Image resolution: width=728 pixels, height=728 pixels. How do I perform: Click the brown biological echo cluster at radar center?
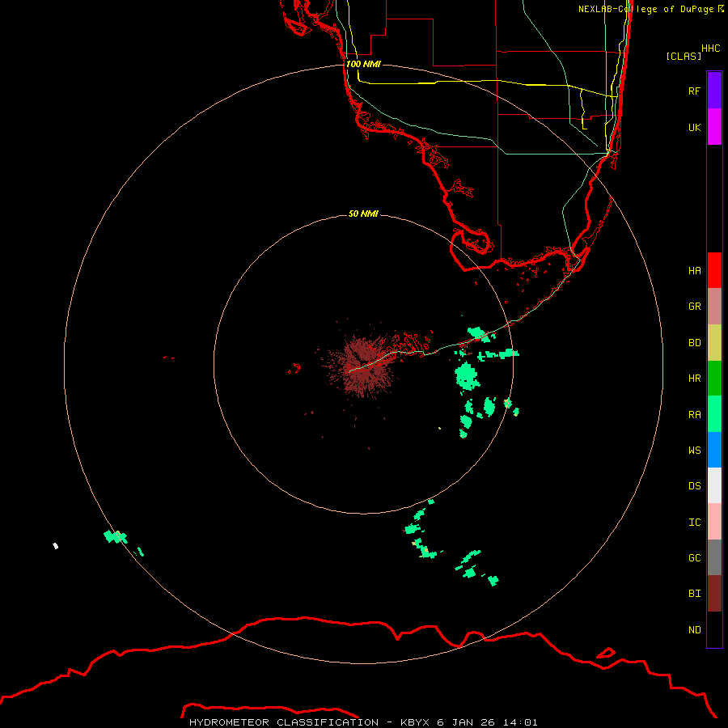click(362, 366)
